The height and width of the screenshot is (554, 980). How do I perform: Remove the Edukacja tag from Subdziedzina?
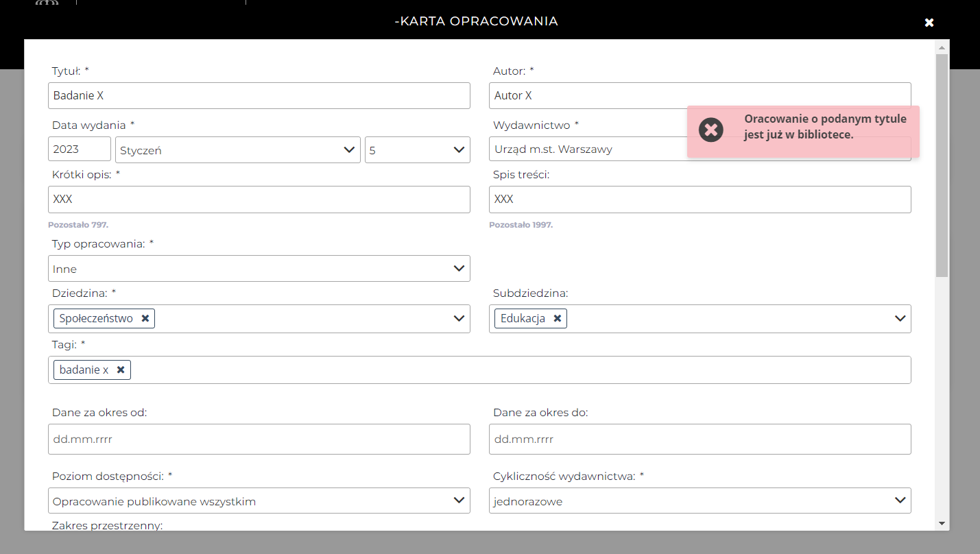pyautogui.click(x=558, y=318)
